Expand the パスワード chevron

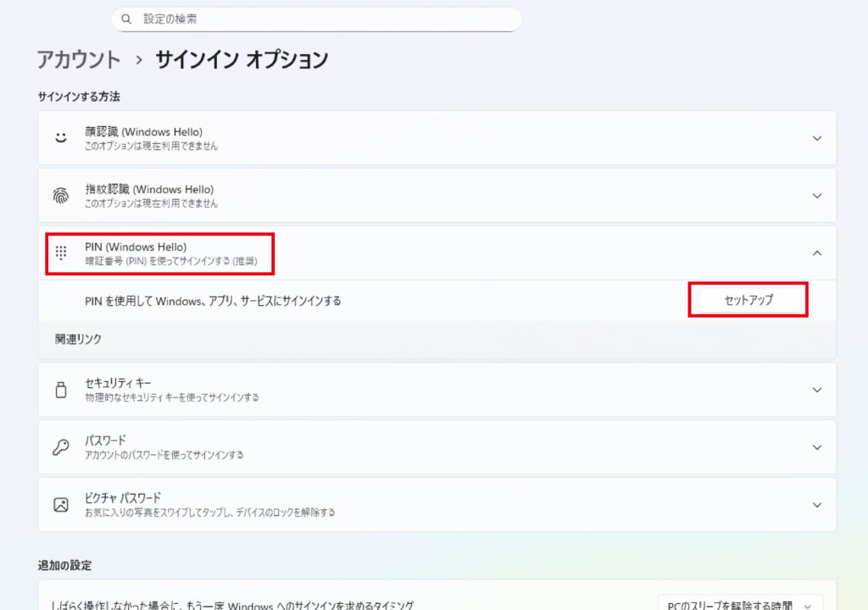pos(816,447)
